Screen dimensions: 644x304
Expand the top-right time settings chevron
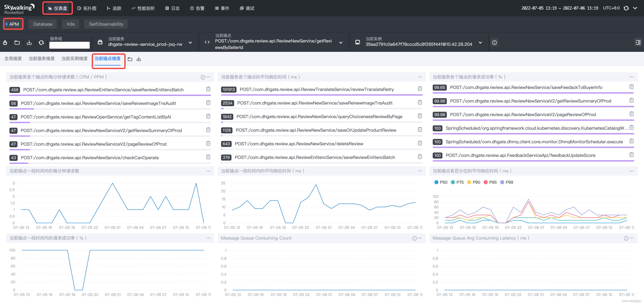(635, 8)
